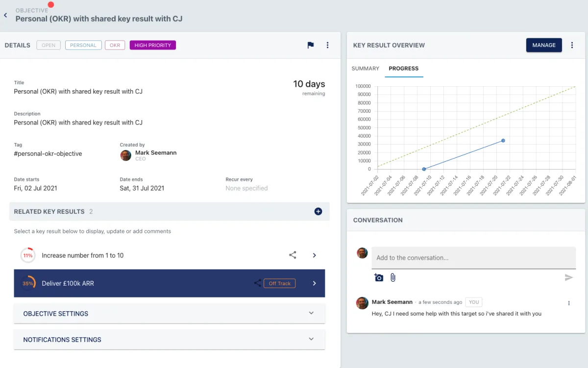This screenshot has height=368, width=588.
Task: Attach a file with the paperclip icon
Action: click(392, 278)
